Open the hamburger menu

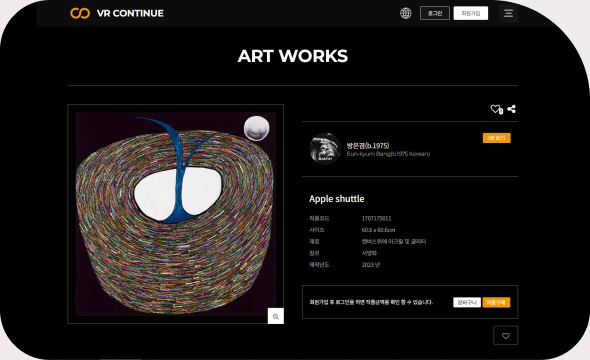pyautogui.click(x=508, y=13)
